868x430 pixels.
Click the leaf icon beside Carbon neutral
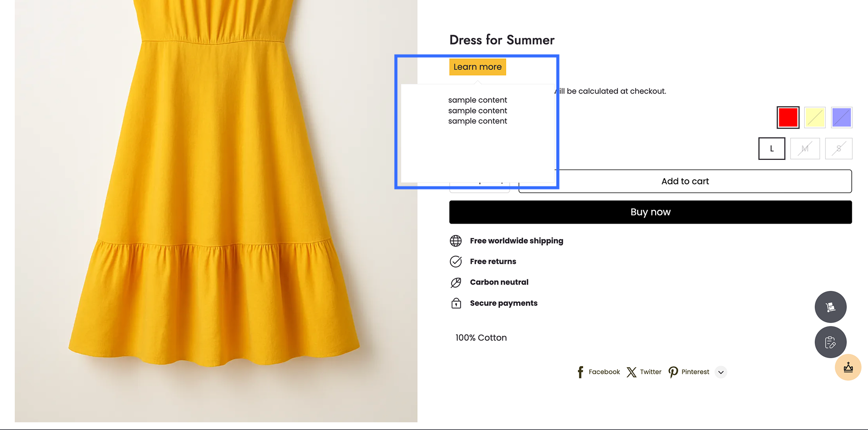pos(456,282)
